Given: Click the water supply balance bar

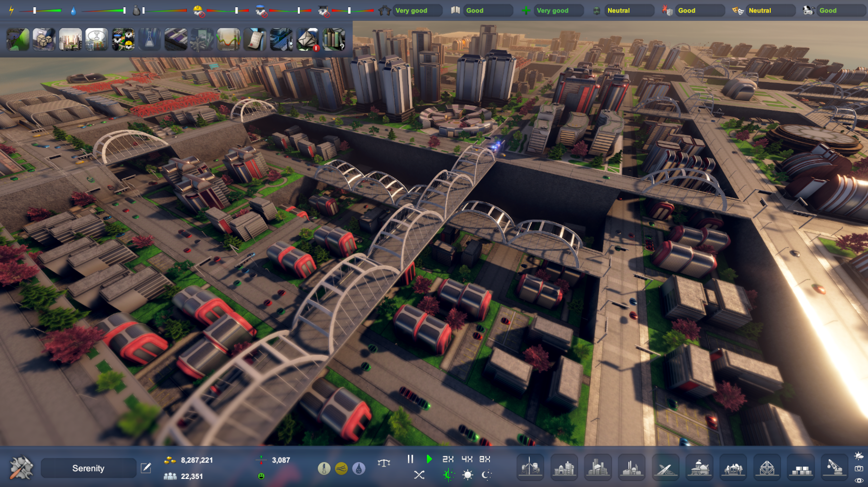Looking at the screenshot, I should click(104, 10).
